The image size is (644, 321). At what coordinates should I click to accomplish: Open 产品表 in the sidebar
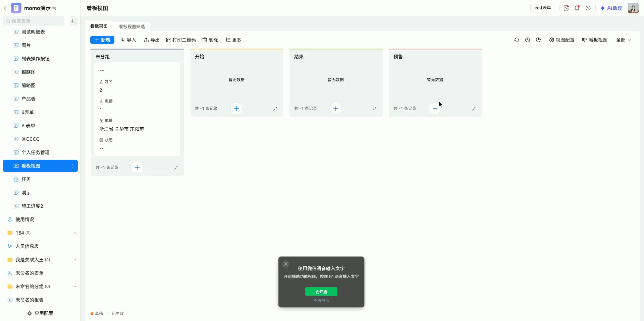pyautogui.click(x=40, y=99)
